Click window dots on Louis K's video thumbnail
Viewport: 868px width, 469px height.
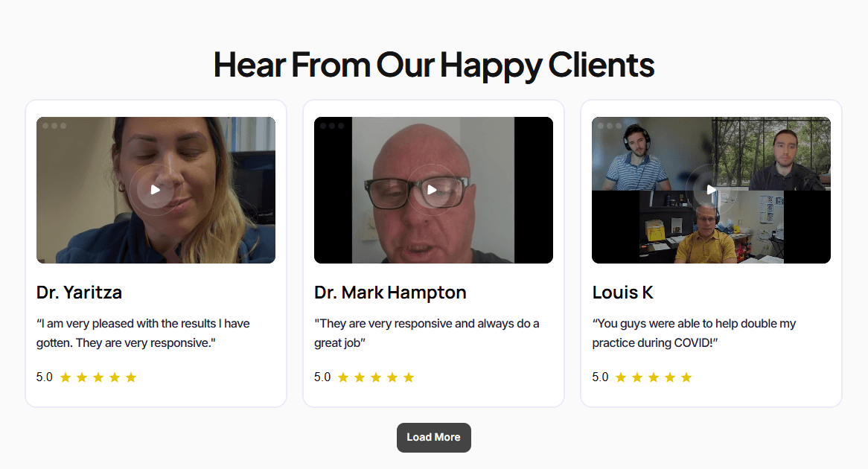tap(610, 126)
